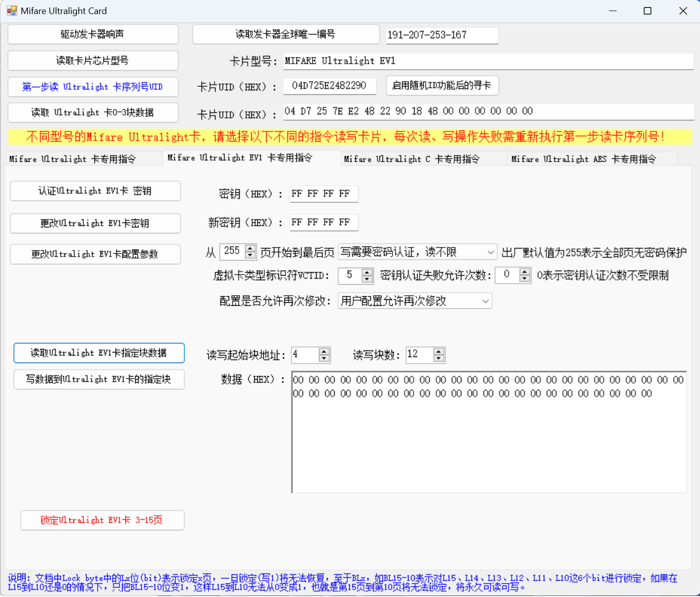Increase 读写起始块地址 stepper value

point(325,351)
